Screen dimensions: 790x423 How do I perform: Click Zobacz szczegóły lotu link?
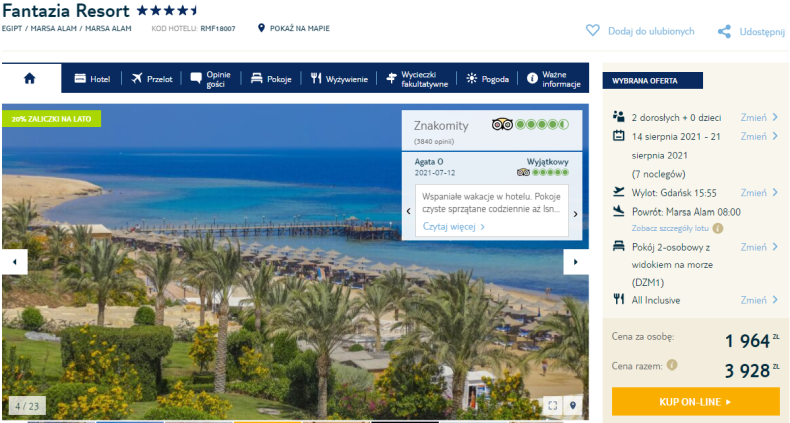click(670, 229)
